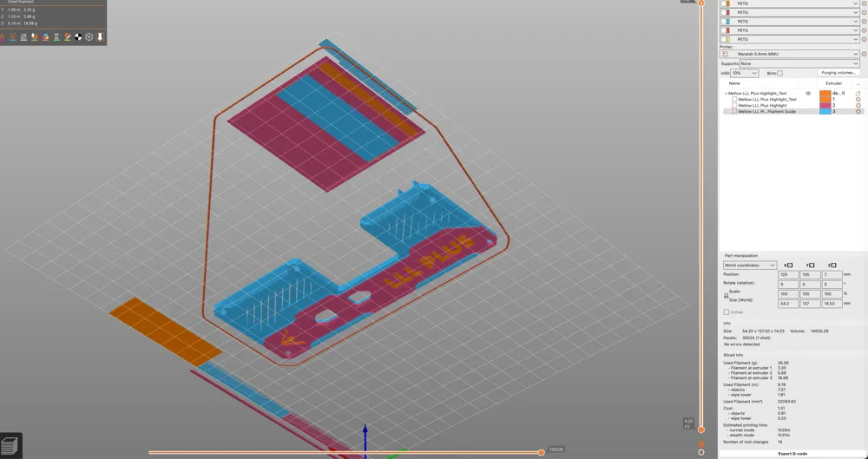The image size is (868, 459).
Task: Click Export G-code button
Action: [x=792, y=454]
